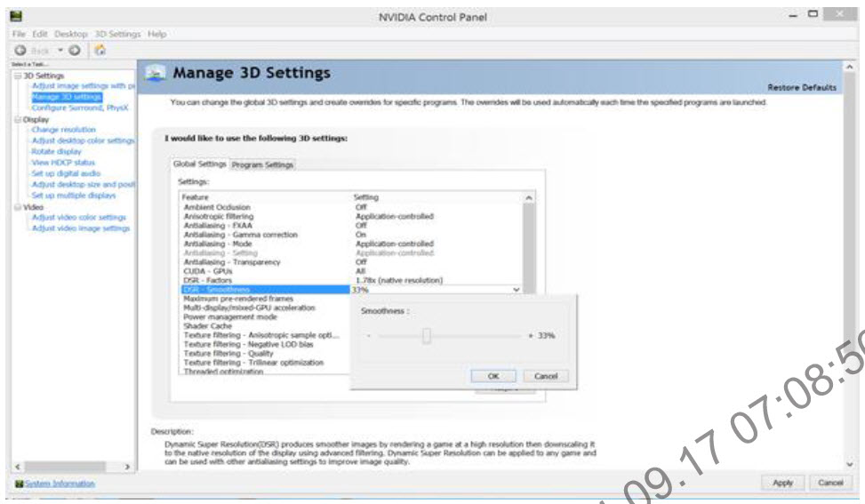The width and height of the screenshot is (865, 504).
Task: Open Change resolution page
Action: click(x=63, y=130)
